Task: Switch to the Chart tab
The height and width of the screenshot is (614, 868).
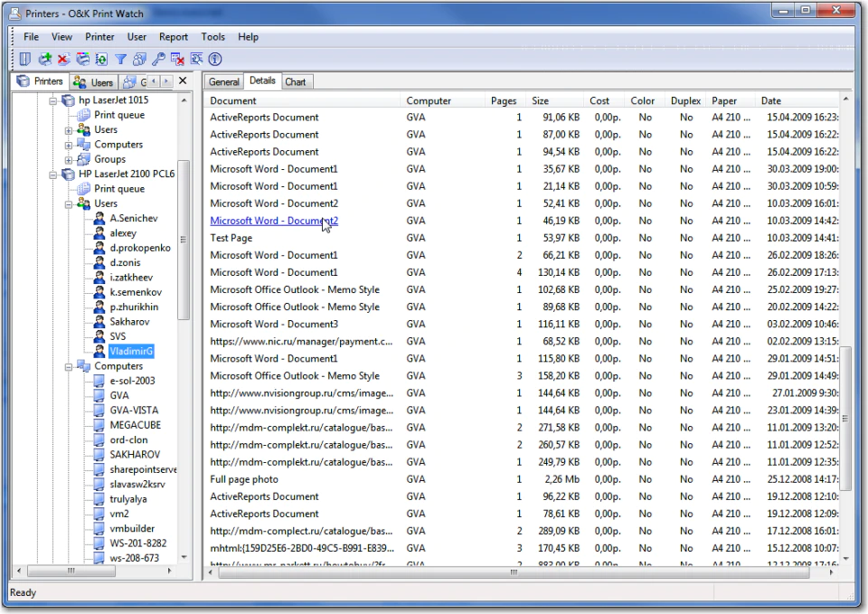Action: pyautogui.click(x=295, y=82)
